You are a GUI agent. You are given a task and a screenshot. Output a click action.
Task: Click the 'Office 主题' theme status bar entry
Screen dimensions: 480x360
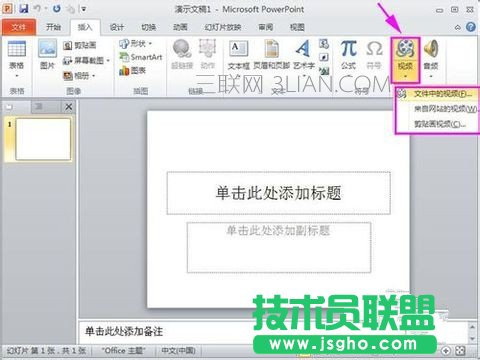click(x=123, y=351)
